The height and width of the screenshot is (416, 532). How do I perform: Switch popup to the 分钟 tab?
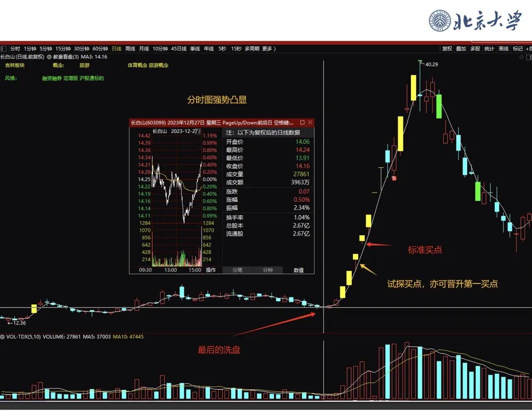[267, 270]
